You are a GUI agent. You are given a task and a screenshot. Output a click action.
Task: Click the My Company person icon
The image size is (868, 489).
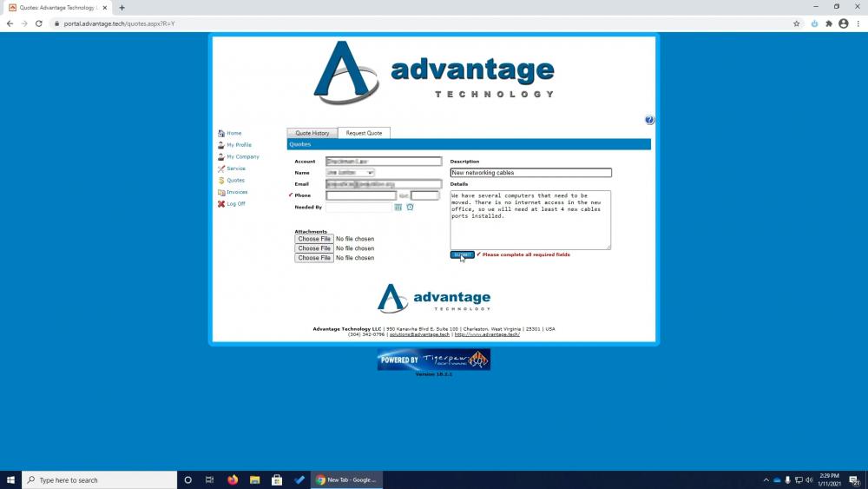tap(220, 156)
